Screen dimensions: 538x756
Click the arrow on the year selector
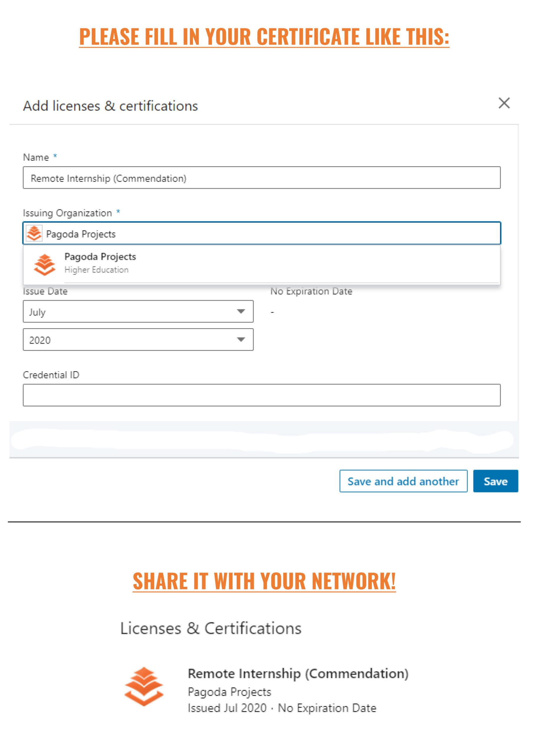241,339
